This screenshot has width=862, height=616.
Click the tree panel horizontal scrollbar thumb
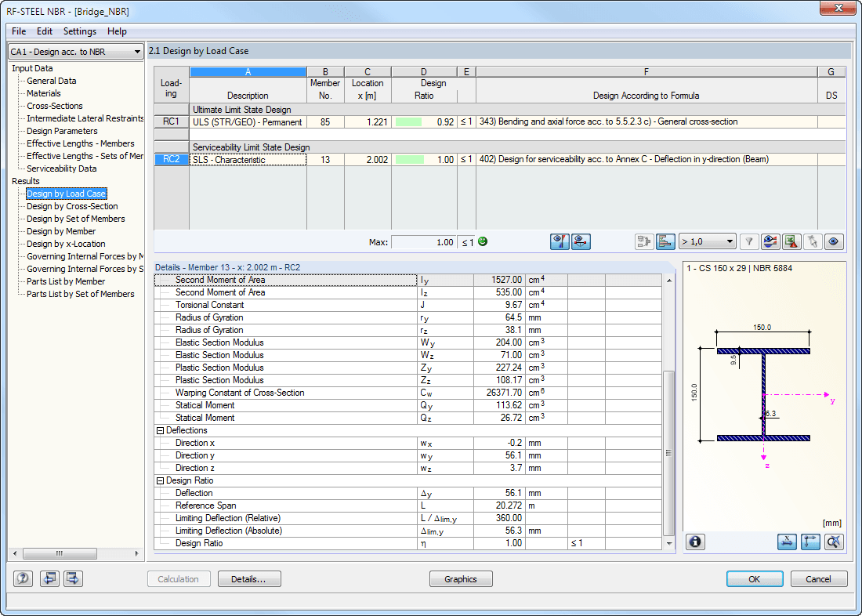(x=60, y=553)
